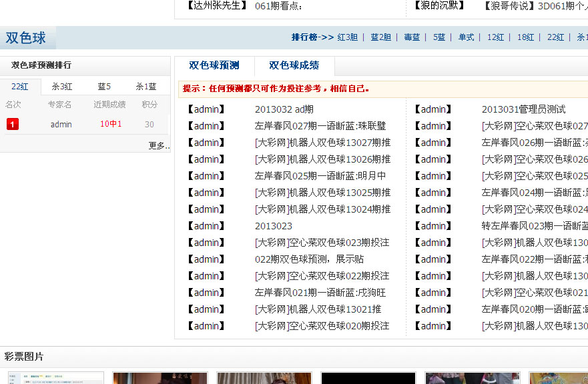Image resolution: width=588 pixels, height=384 pixels.
Task: Open the 2013032 ad期 post
Action: pos(284,109)
